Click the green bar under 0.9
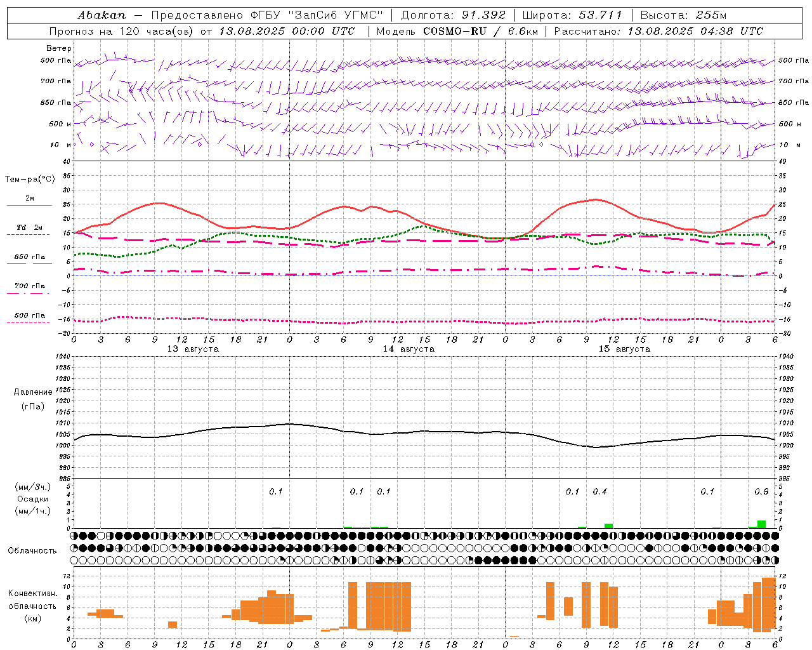812x650 pixels. click(761, 524)
